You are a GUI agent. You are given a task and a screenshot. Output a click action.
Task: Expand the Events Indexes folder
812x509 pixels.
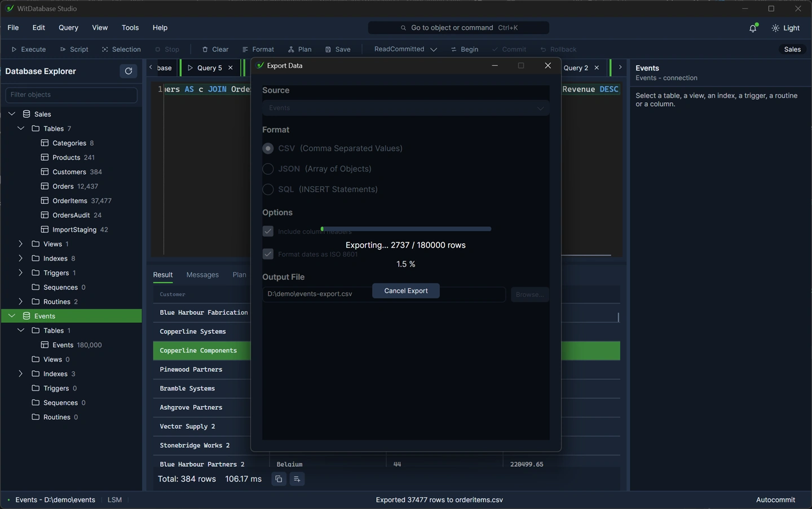(x=21, y=374)
